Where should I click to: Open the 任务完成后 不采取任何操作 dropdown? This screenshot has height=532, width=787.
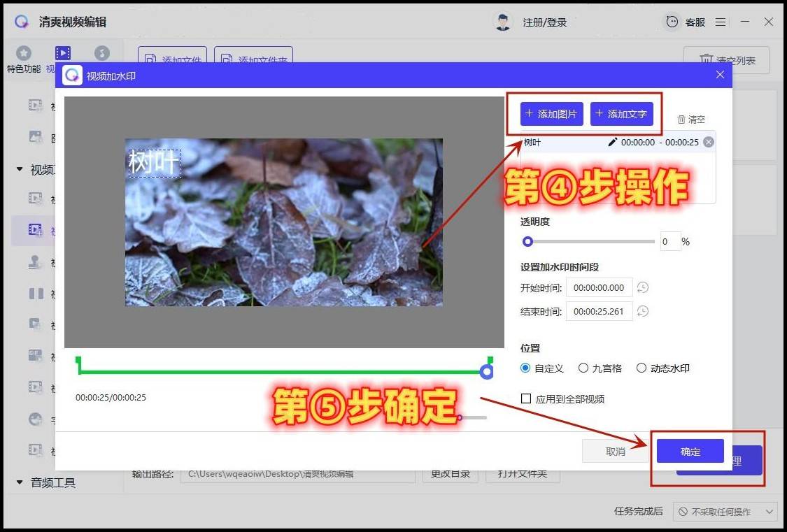pyautogui.click(x=725, y=512)
